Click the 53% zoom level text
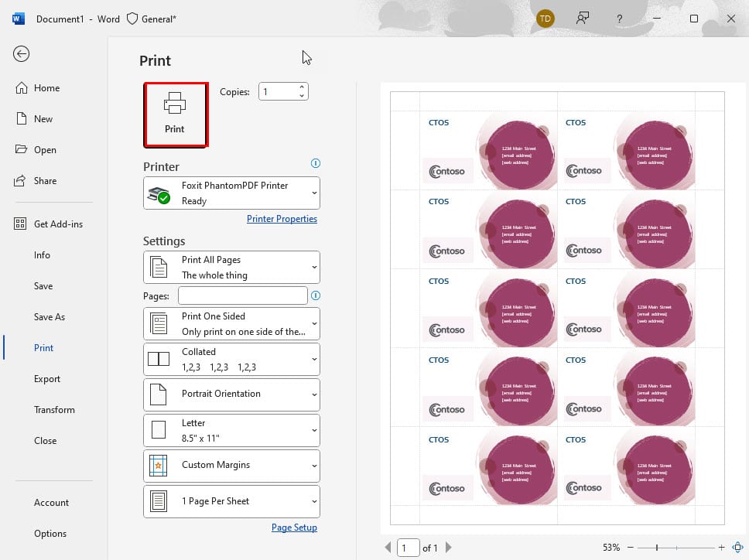749x560 pixels. click(x=611, y=548)
